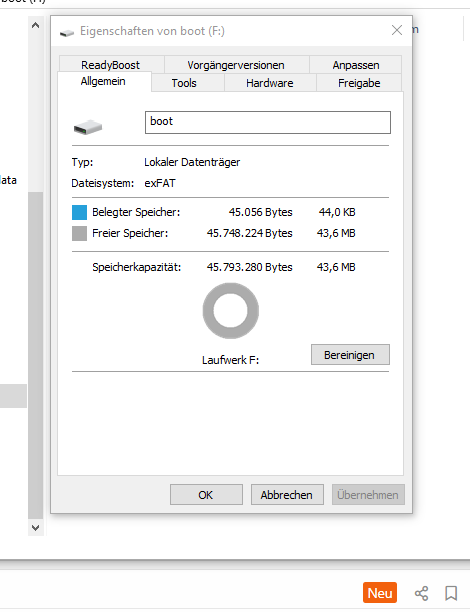This screenshot has height=612, width=470.
Task: Open the Anpassen tab
Action: (356, 64)
